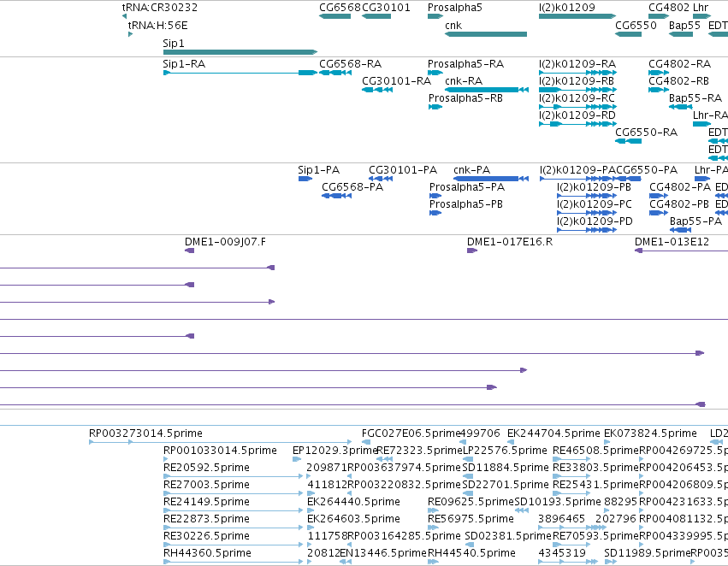Select the RE24149.5prime EST label
This screenshot has height=566, width=728.
pos(207,502)
